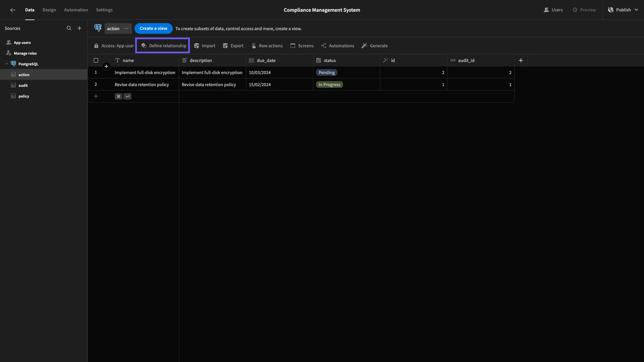
Task: Click Define relationship
Action: point(164,46)
